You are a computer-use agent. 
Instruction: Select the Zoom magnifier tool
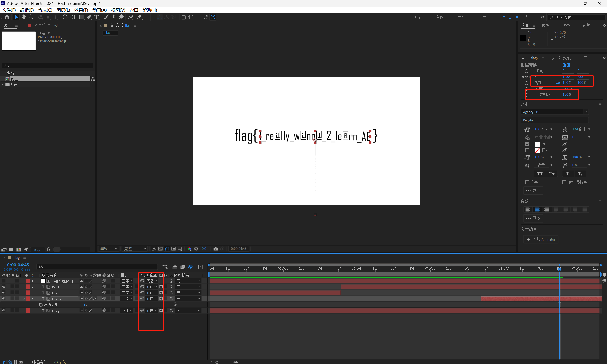tap(31, 17)
